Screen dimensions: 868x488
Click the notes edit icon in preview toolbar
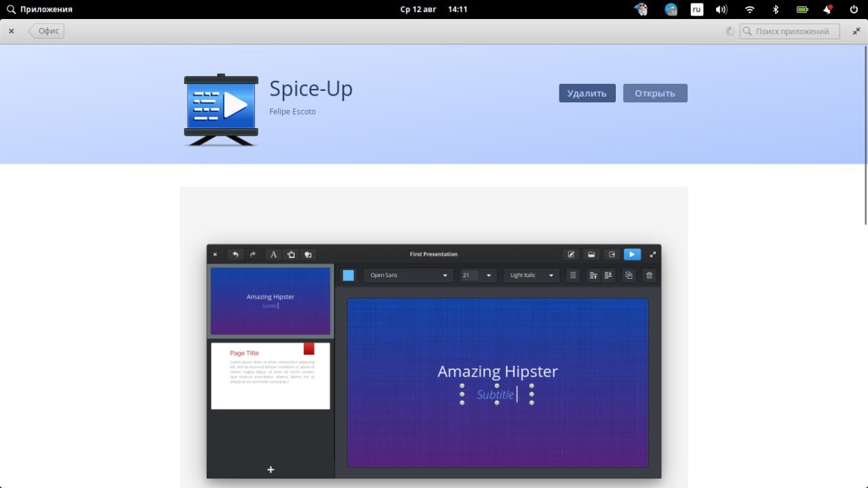point(571,255)
